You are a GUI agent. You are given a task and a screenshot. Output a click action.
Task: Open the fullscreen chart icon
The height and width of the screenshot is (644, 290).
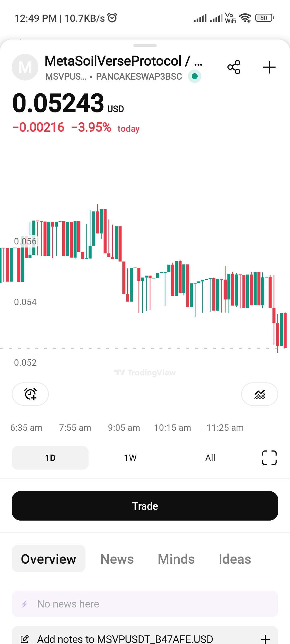point(269,458)
